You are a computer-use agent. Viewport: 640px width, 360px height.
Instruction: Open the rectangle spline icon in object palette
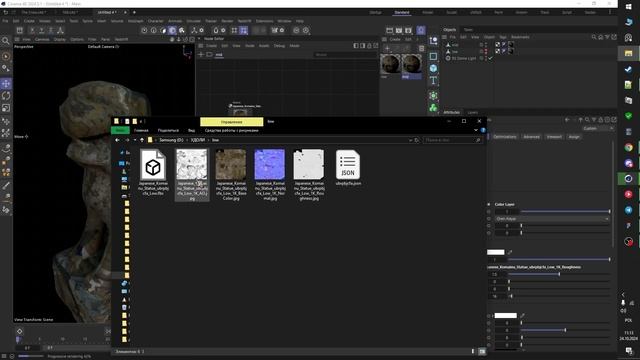[x=433, y=56]
